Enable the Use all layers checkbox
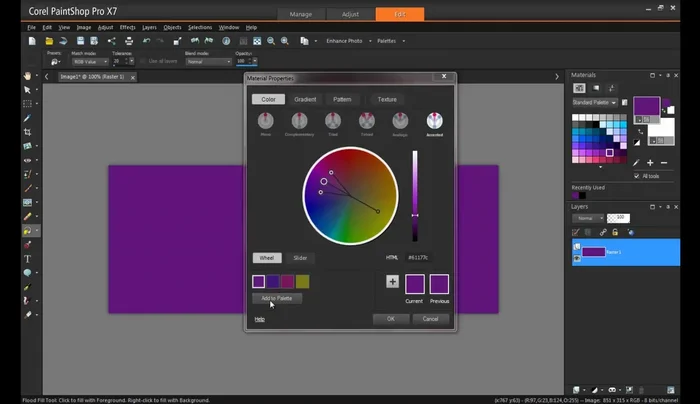The width and height of the screenshot is (700, 404). click(143, 61)
